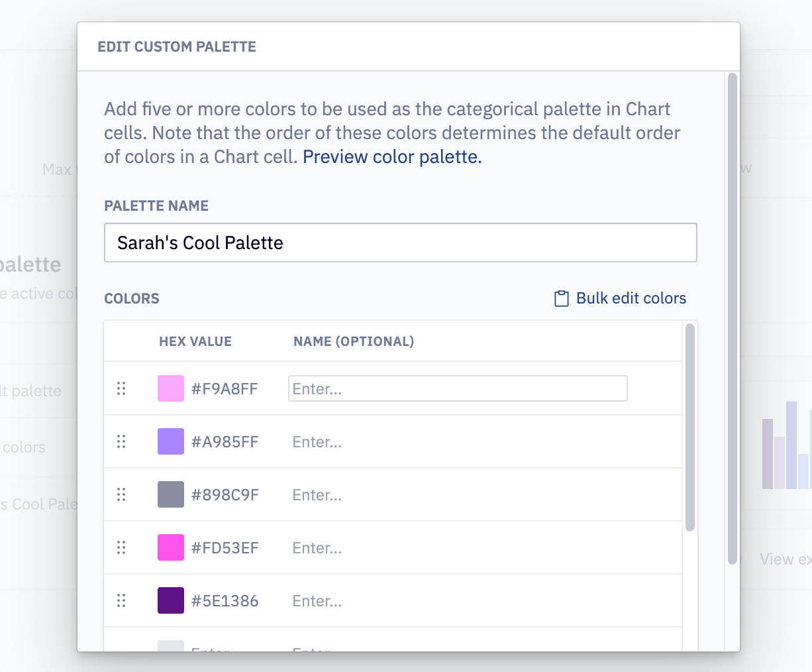Click the gray #898C9F color swatch
The width and height of the screenshot is (812, 672).
(171, 494)
